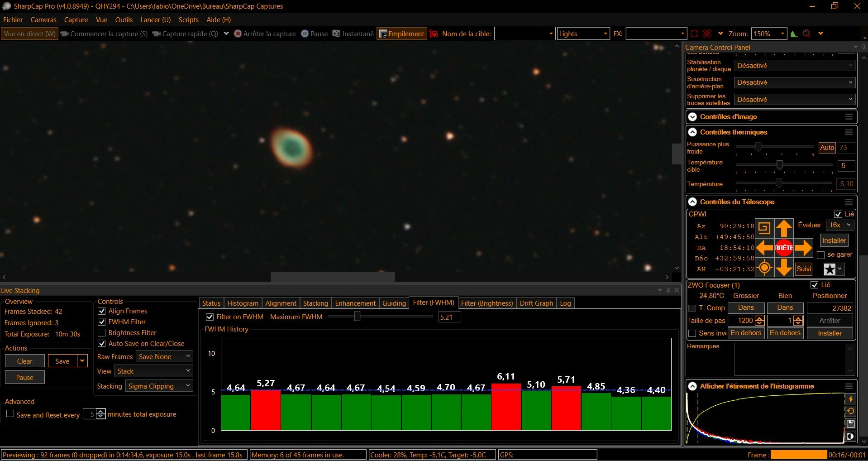Click the Grossier Dans focuser button

[x=746, y=308]
